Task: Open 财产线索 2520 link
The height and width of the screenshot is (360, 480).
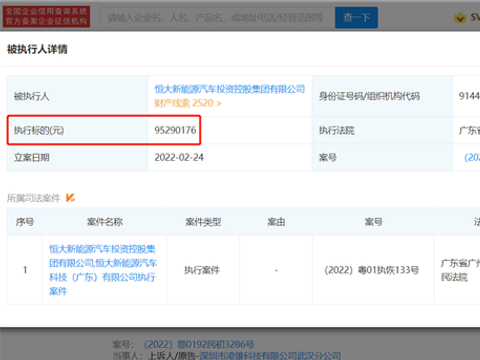Action: 188,103
